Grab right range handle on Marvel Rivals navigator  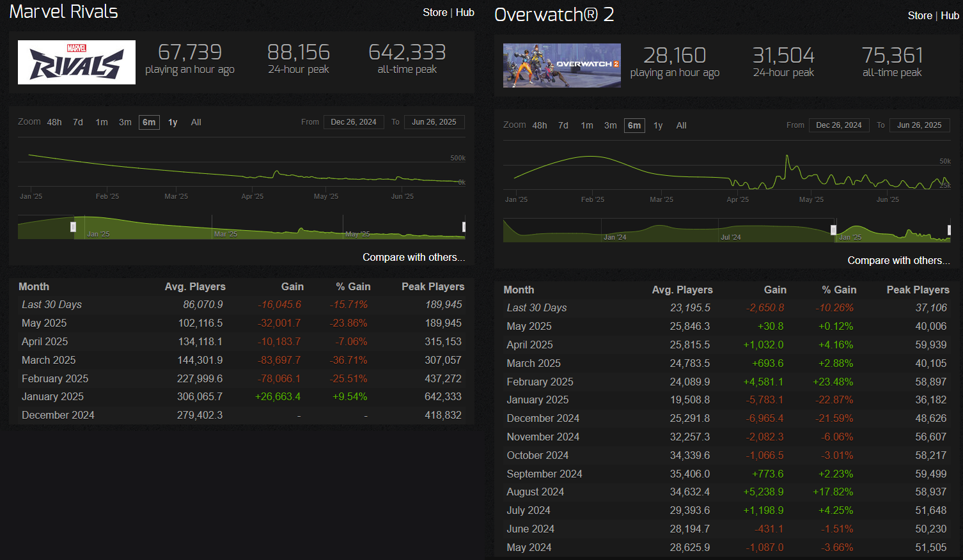464,227
